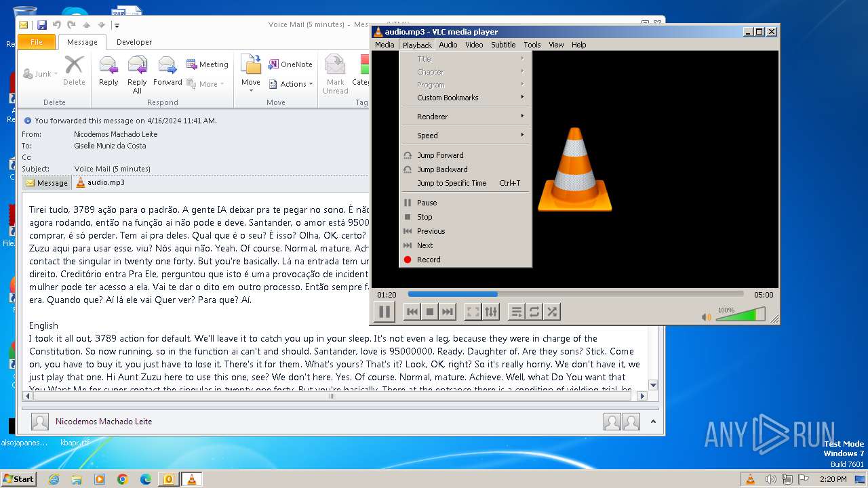The image size is (868, 488).
Task: Click the system clock 2:20 PM
Action: point(832,479)
